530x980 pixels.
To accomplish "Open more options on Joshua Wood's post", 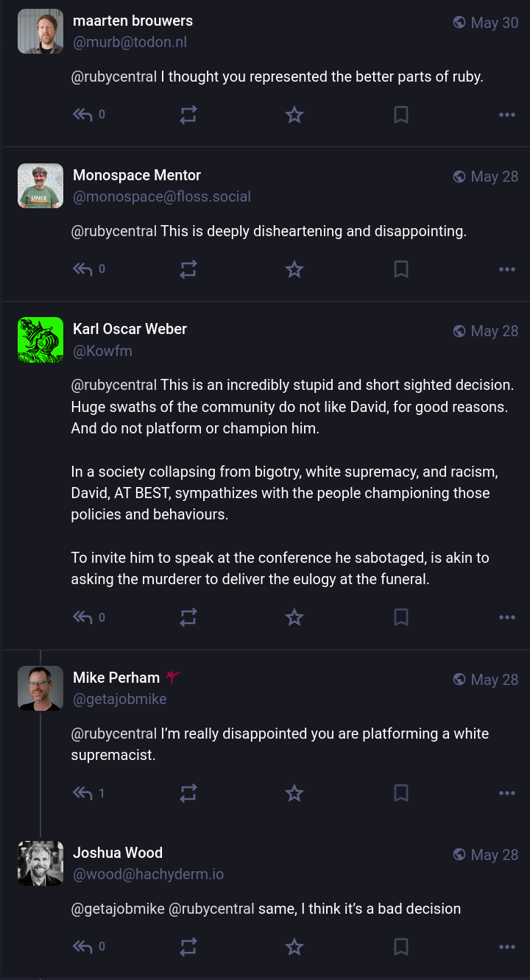I will point(507,947).
